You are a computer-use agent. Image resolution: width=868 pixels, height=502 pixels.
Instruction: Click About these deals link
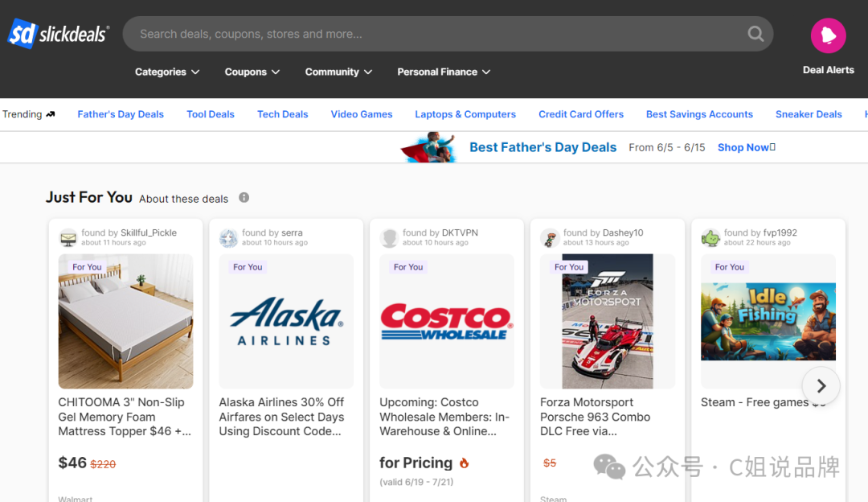click(184, 199)
